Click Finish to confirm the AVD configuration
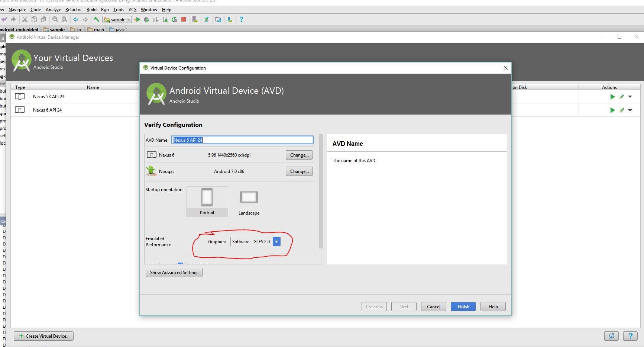This screenshot has width=644, height=347. pos(463,306)
